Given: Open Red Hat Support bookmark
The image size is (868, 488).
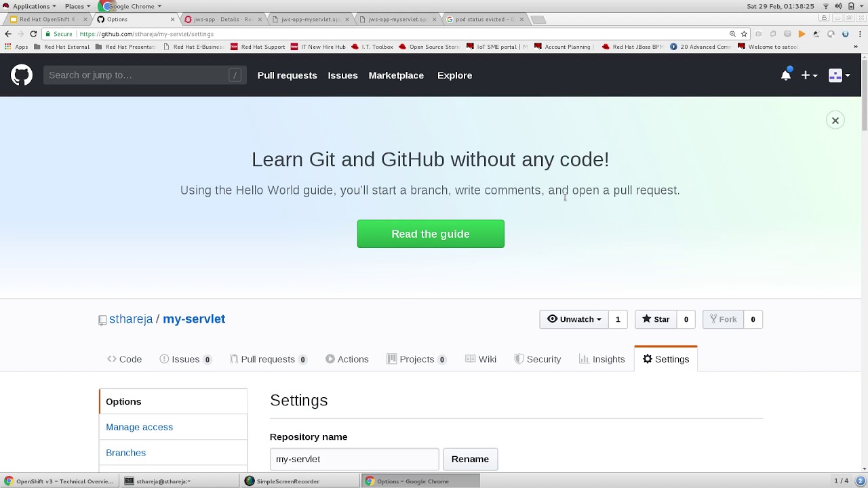Looking at the screenshot, I should (258, 47).
